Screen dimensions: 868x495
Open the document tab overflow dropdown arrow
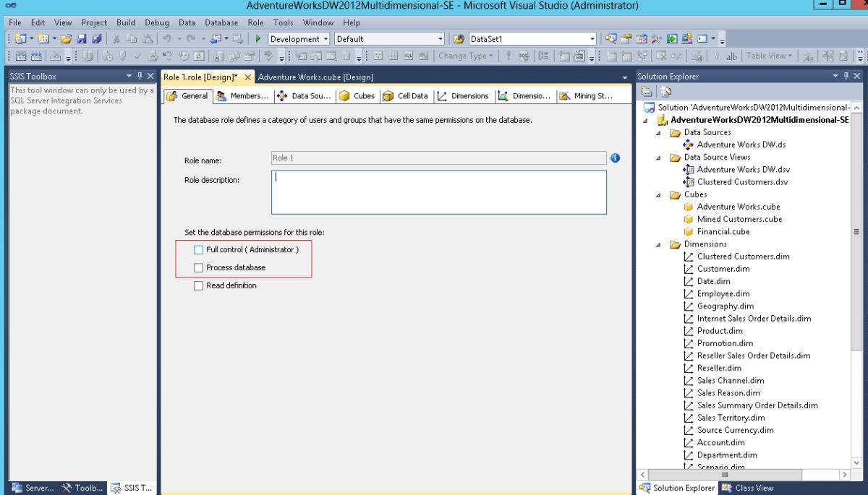coord(625,77)
